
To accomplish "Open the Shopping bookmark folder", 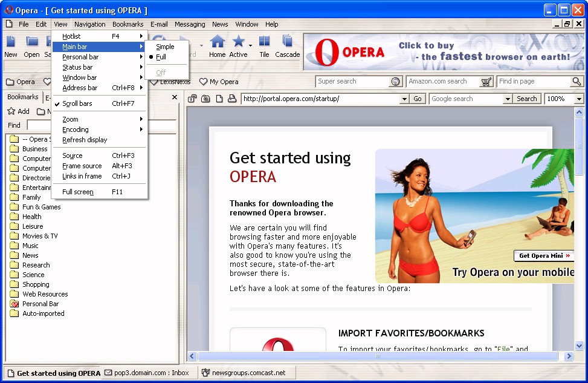I will pos(36,284).
